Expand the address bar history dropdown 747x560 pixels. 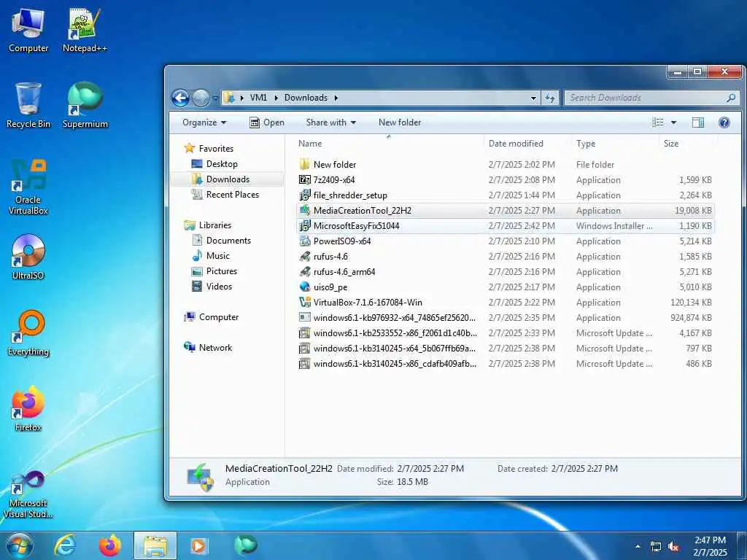(533, 98)
